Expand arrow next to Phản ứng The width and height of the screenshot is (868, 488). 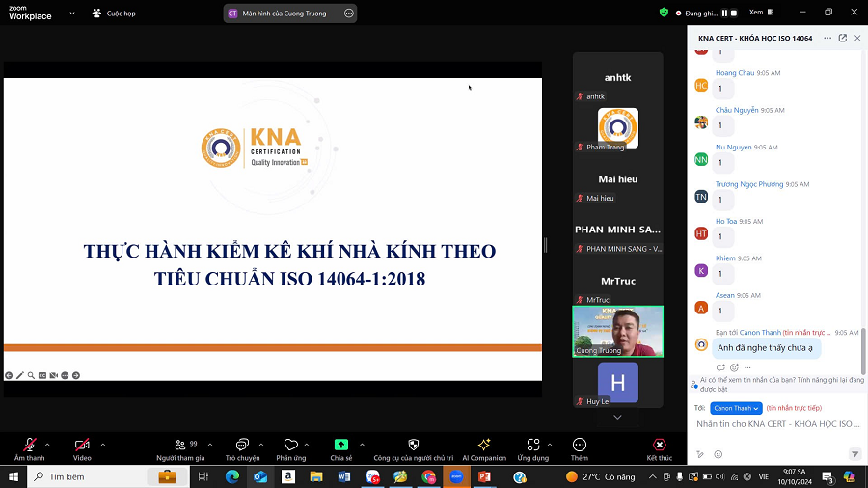point(307,445)
